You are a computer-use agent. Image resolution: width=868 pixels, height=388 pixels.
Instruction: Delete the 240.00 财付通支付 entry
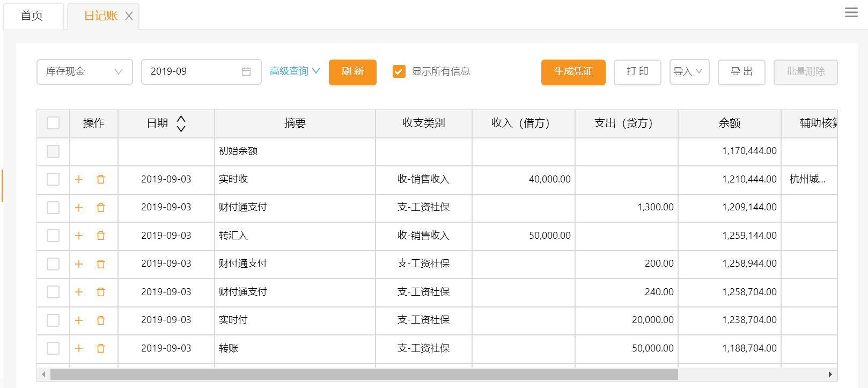(101, 292)
